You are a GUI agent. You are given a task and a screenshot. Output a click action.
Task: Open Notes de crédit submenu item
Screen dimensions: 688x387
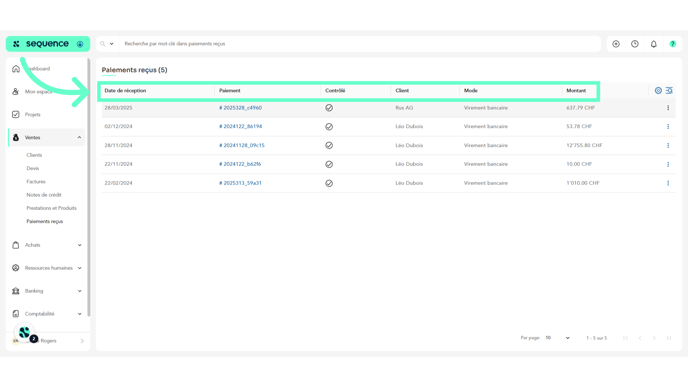tap(44, 195)
